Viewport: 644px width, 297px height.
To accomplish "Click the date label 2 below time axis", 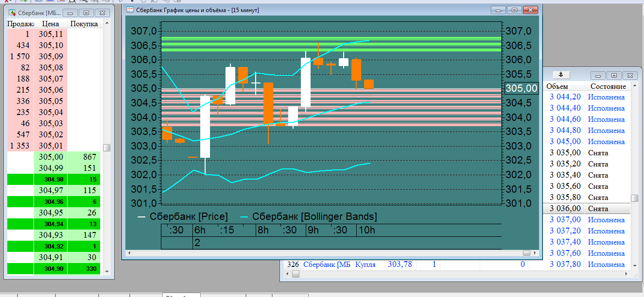I will click(x=197, y=243).
